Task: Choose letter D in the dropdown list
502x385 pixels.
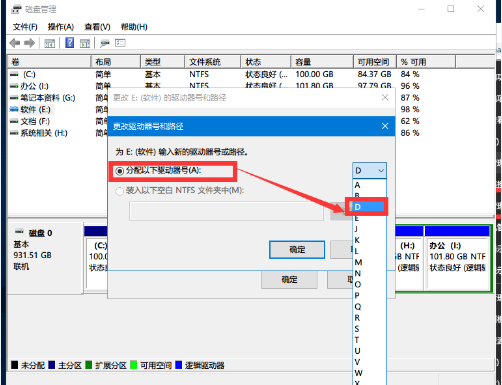Action: point(368,207)
